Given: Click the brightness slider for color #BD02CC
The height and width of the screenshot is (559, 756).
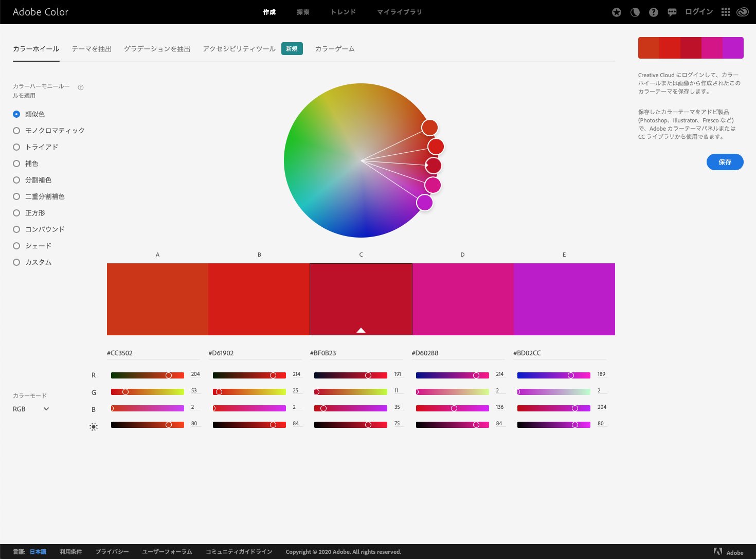Looking at the screenshot, I should [x=554, y=425].
